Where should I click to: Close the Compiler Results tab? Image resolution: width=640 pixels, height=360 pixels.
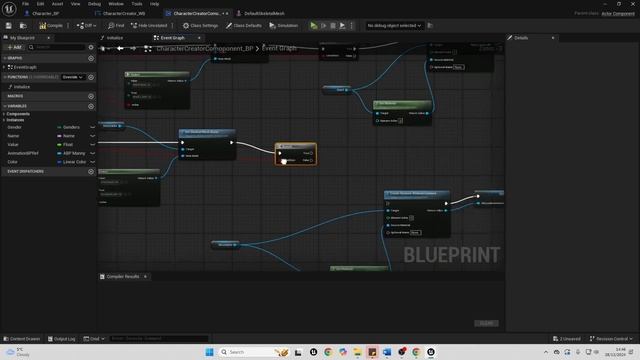tap(145, 277)
